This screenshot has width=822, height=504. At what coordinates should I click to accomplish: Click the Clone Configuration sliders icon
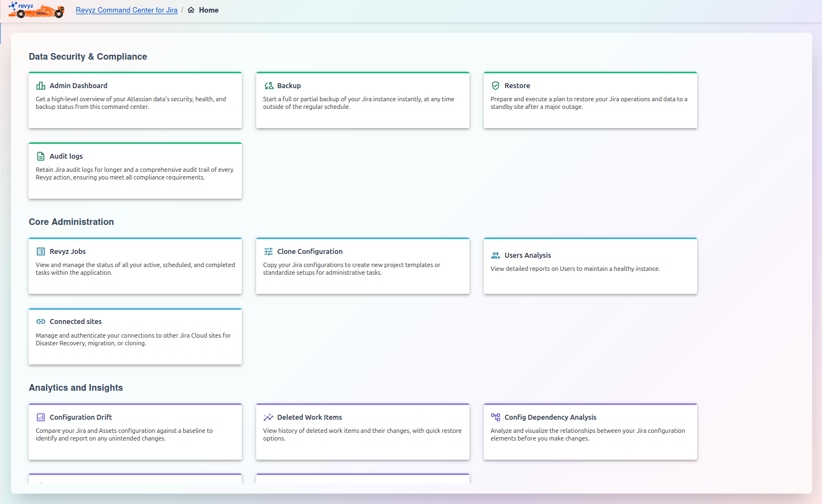[268, 252]
